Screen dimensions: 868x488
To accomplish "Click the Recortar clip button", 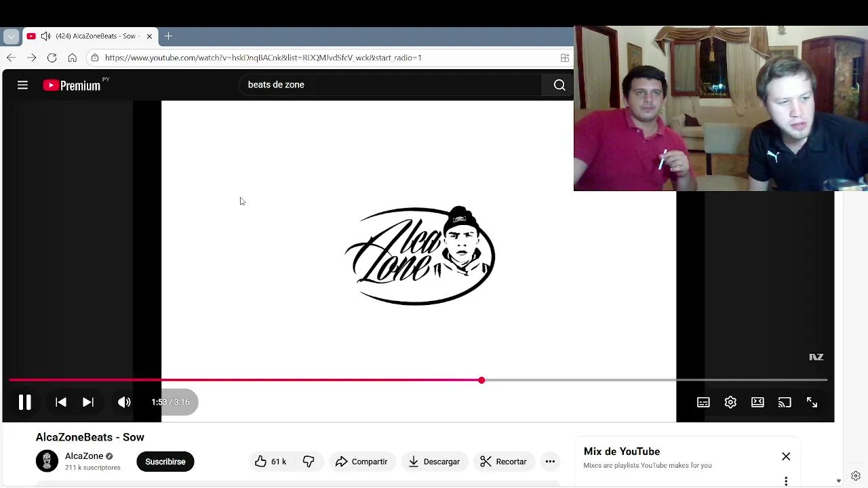I will (x=503, y=462).
